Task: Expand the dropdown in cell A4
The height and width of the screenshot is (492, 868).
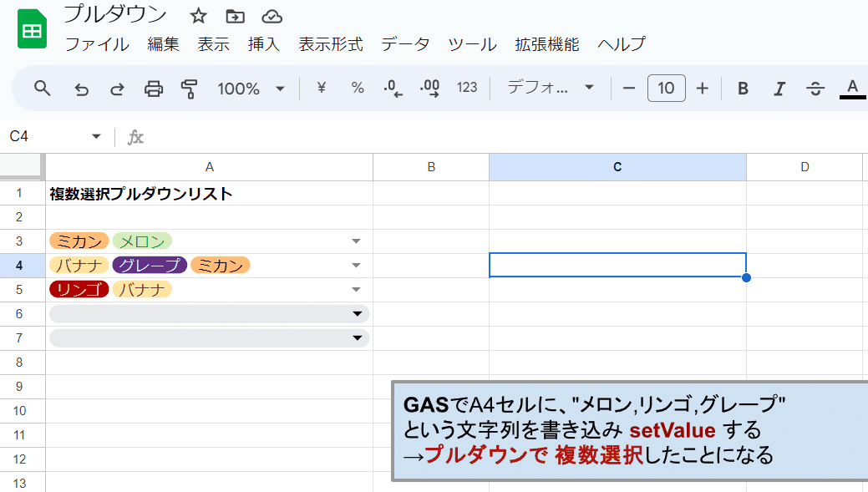Action: point(356,266)
